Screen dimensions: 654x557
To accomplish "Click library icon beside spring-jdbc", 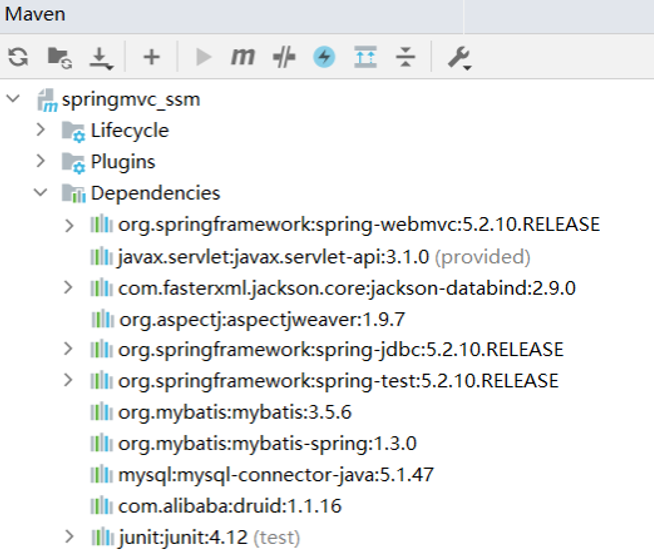I will [x=101, y=349].
